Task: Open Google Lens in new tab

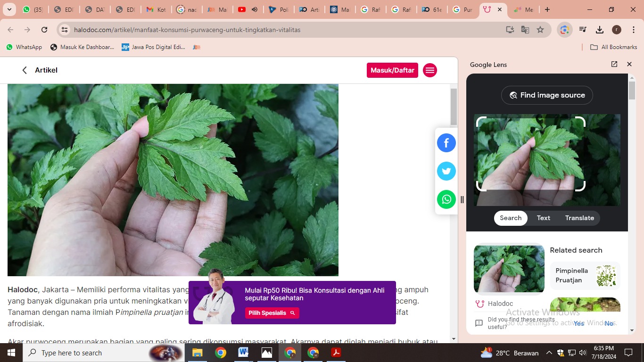Action: [x=614, y=64]
